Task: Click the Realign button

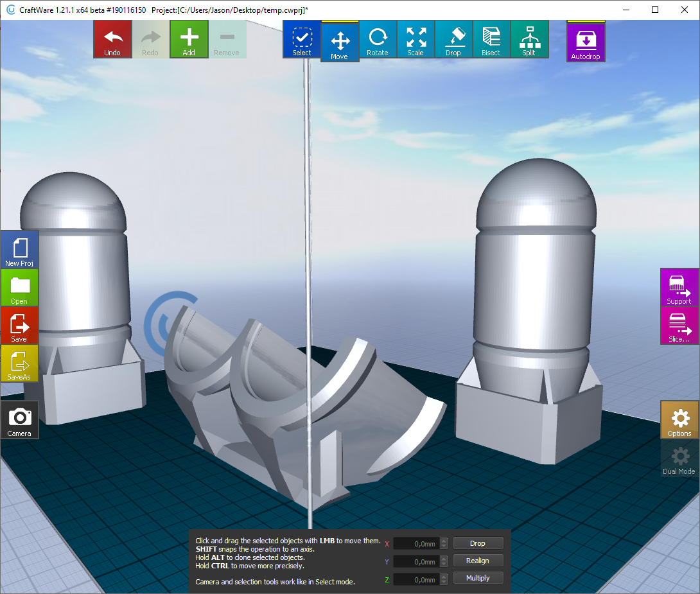Action: tap(478, 561)
